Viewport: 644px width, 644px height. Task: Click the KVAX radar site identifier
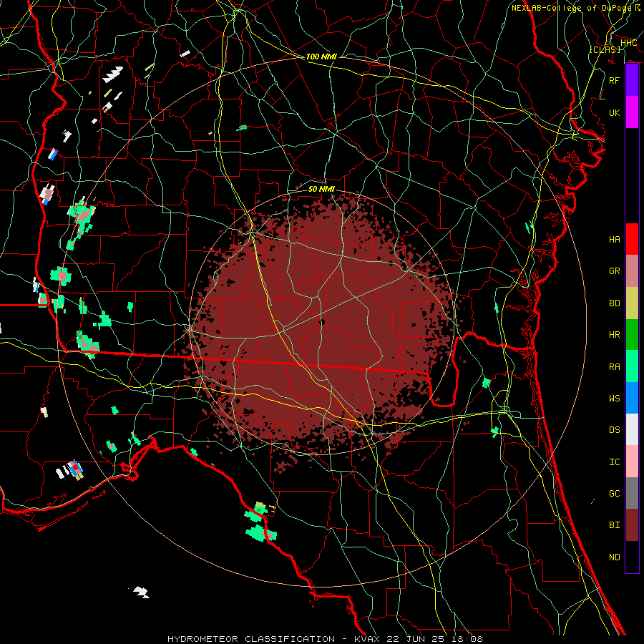(x=367, y=639)
